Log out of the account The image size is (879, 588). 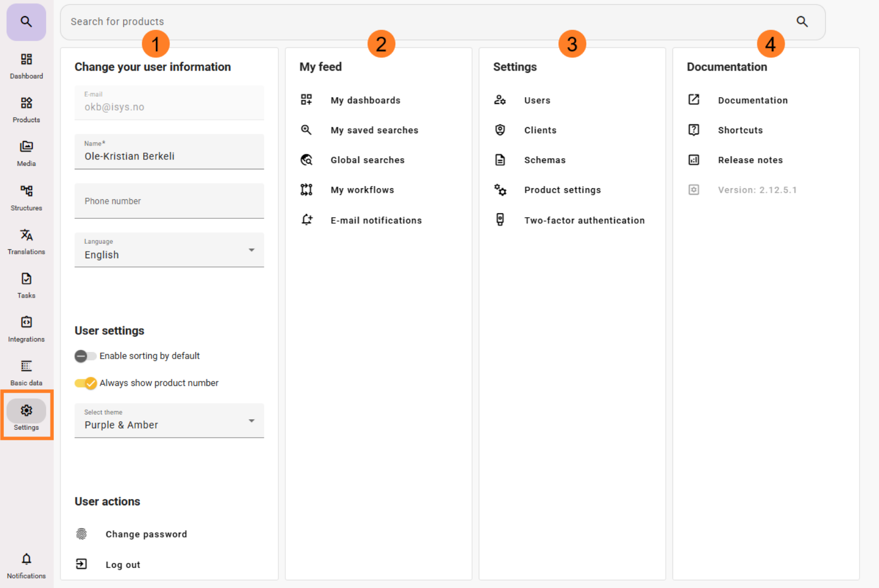coord(123,565)
